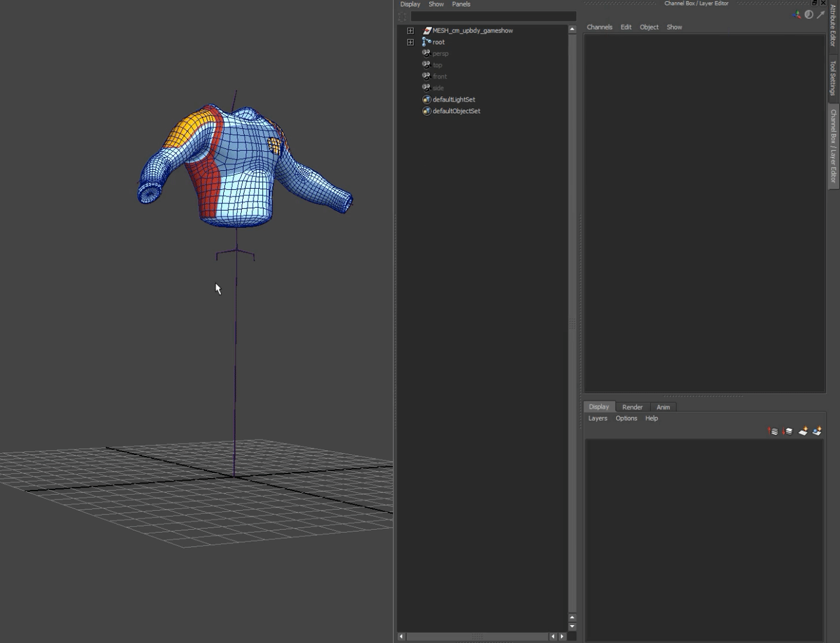Select defaultLightSet in the outliner

(x=454, y=99)
